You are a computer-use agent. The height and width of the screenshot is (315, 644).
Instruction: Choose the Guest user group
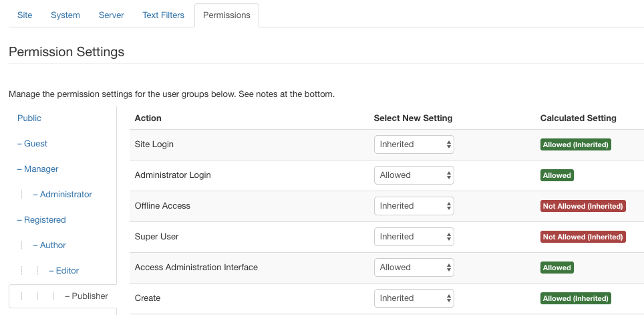click(x=35, y=144)
